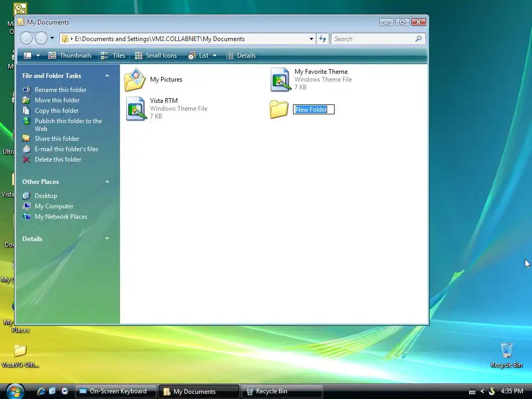Click the layout pane toolbar icon
Viewport: 532px width, 399px height.
coord(28,55)
